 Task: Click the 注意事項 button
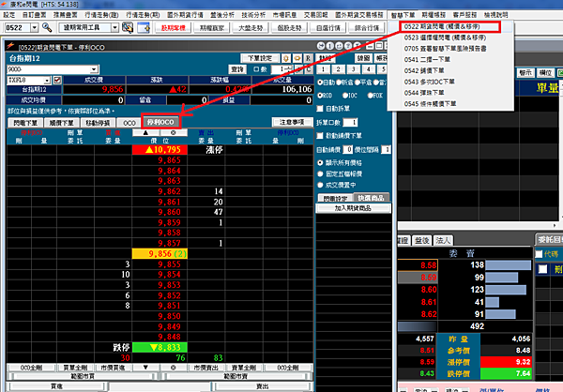pyautogui.click(x=292, y=123)
